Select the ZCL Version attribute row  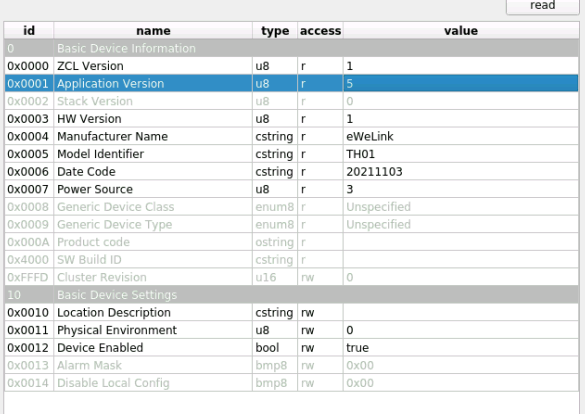(291, 66)
